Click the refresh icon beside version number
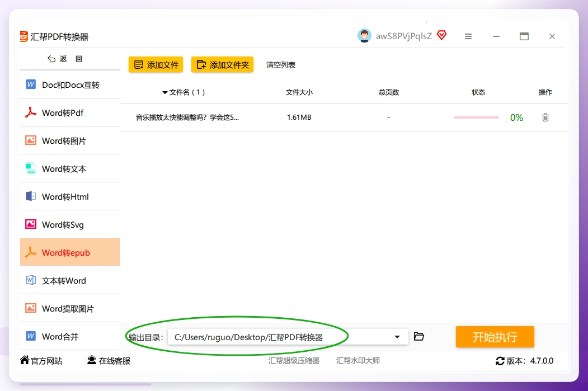Image resolution: width=588 pixels, height=391 pixels. point(500,361)
